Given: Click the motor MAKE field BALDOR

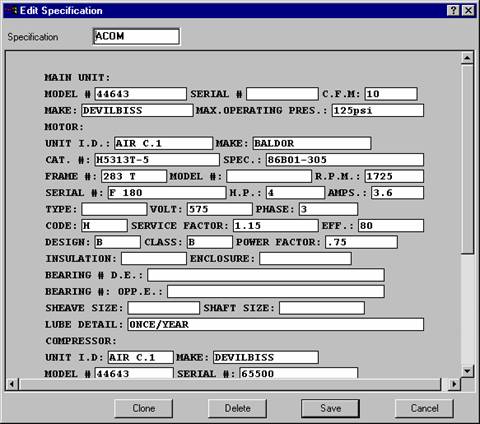Looking at the screenshot, I should pos(312,143).
